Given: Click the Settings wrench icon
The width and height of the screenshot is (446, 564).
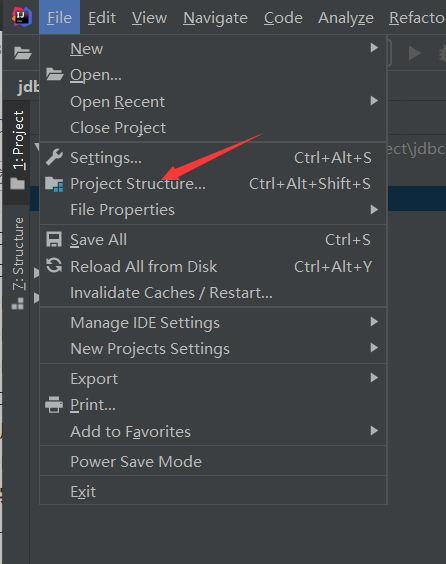Looking at the screenshot, I should click(x=54, y=157).
